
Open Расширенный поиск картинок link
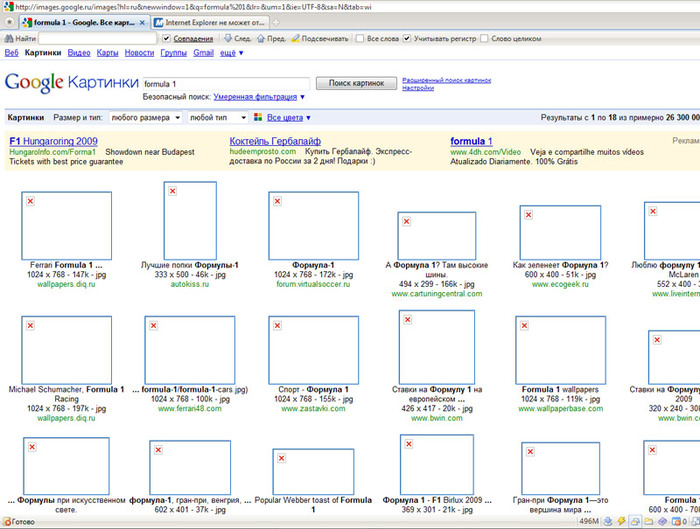446,80
